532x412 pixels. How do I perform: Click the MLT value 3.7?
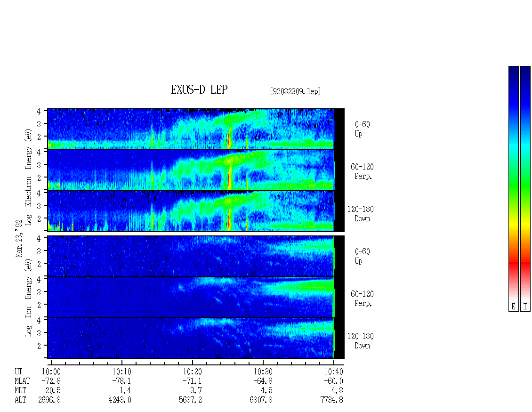196,391
